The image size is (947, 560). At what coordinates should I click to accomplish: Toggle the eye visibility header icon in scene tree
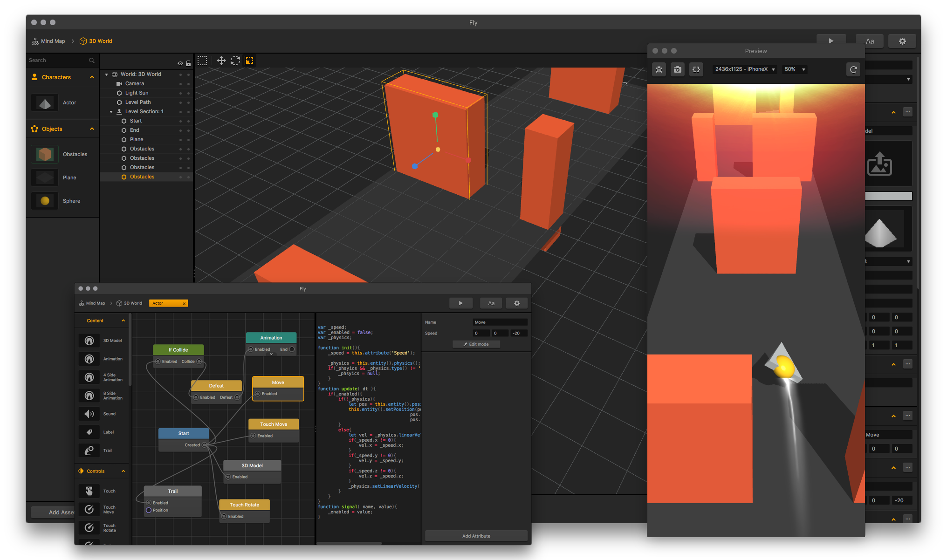click(x=180, y=63)
